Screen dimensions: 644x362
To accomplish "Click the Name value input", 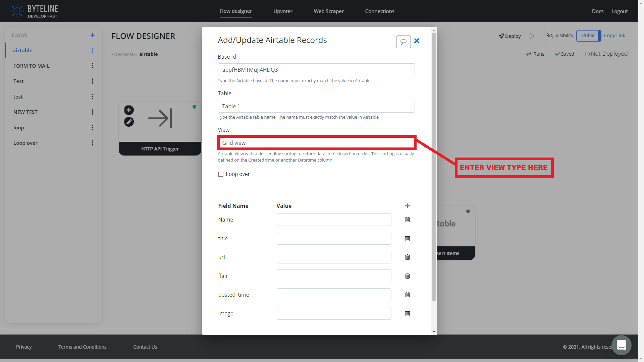I will click(x=334, y=220).
